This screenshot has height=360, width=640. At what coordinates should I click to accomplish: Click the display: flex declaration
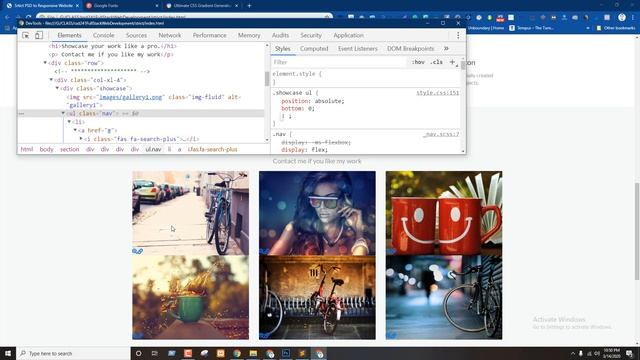pyautogui.click(x=304, y=150)
